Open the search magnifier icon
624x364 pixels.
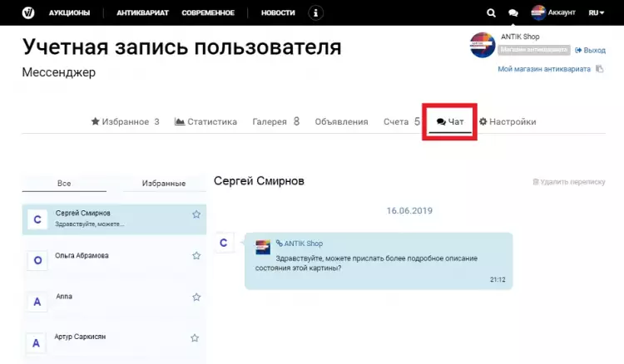[491, 13]
